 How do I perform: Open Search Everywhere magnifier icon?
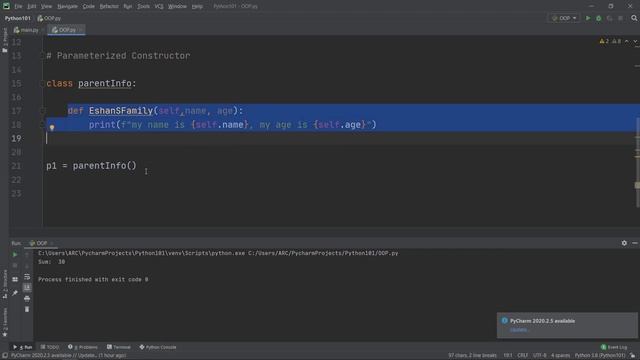(634, 18)
